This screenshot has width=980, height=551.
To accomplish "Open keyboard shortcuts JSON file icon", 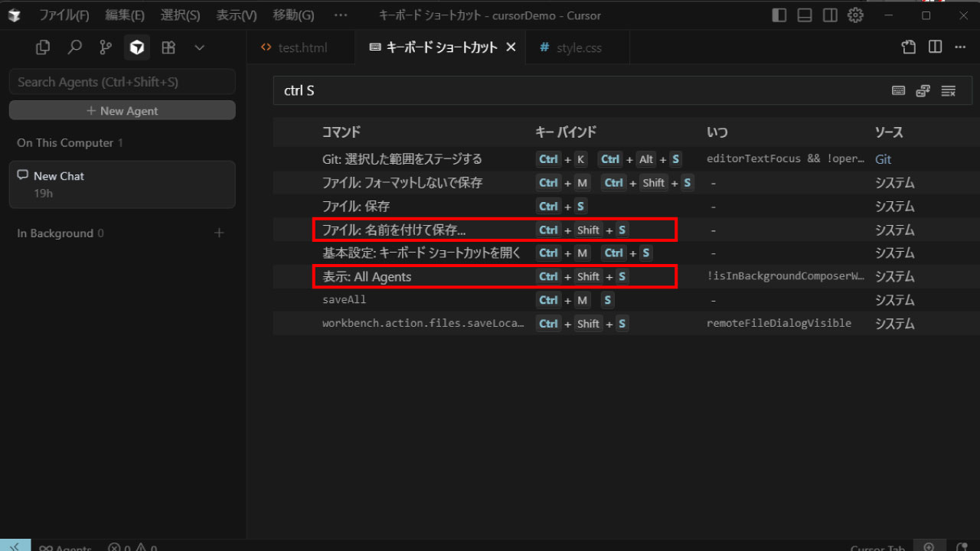I will click(909, 47).
